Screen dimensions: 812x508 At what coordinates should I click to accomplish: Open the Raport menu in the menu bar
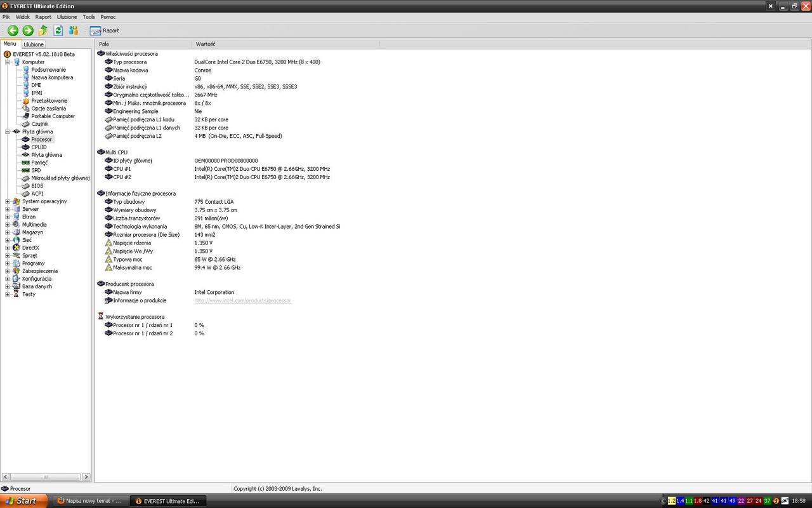44,17
